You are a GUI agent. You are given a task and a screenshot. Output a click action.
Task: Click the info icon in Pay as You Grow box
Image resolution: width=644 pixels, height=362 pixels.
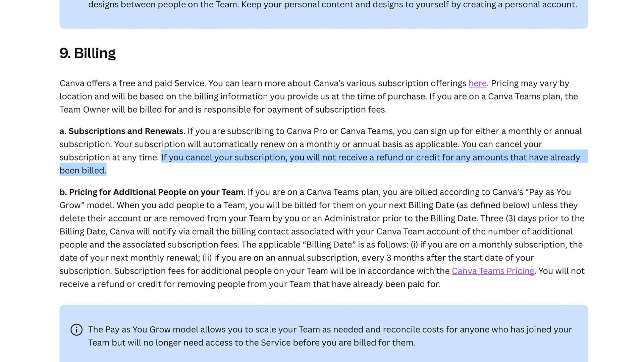coord(76,330)
